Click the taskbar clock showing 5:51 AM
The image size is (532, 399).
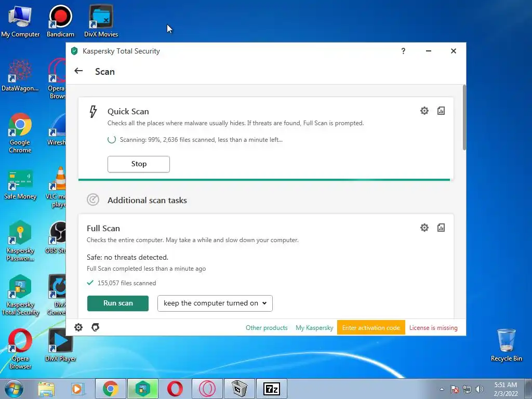[506, 389]
